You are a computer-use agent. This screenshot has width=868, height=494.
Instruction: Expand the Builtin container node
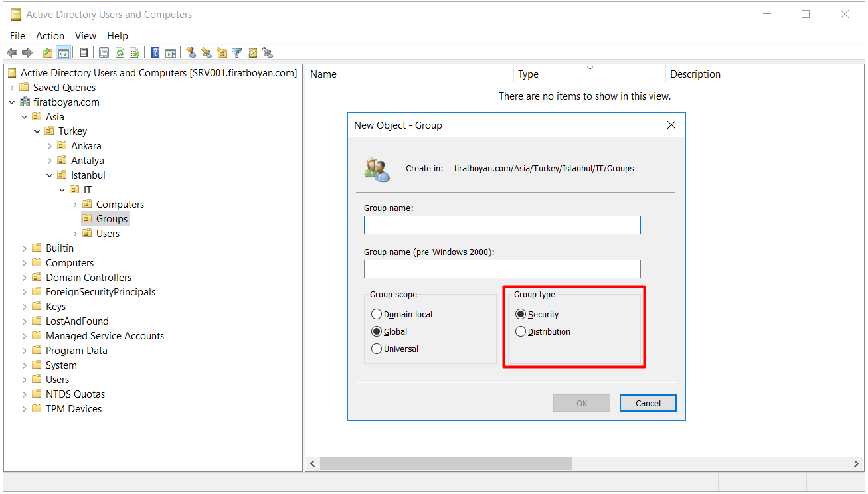point(25,248)
